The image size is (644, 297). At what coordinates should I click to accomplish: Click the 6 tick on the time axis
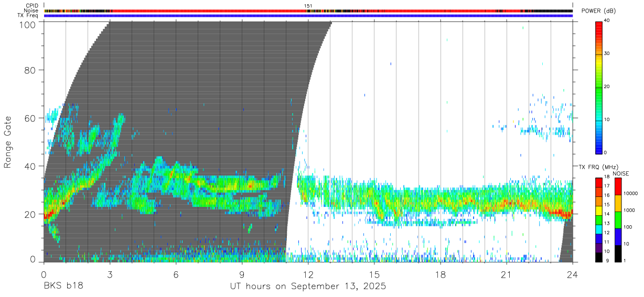(x=176, y=274)
